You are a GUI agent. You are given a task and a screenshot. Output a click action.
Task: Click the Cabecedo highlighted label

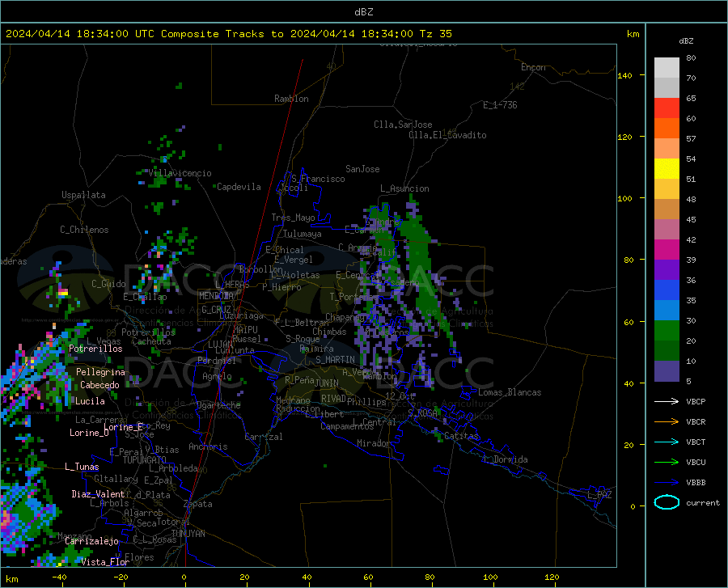(x=99, y=385)
